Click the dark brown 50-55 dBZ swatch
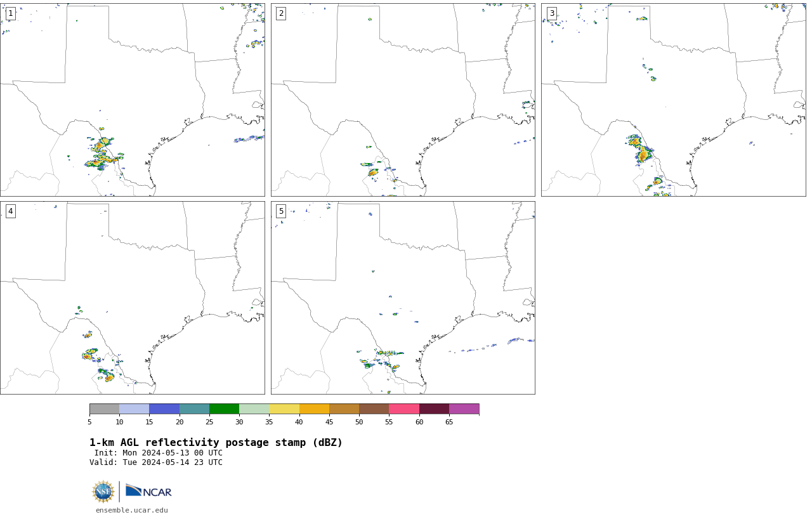This screenshot has height=517, width=812. click(374, 409)
